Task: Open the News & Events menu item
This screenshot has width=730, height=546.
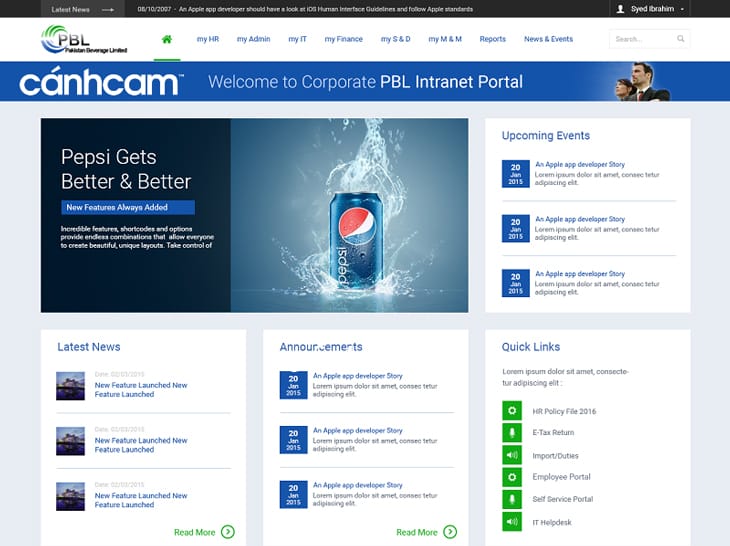Action: click(x=548, y=39)
